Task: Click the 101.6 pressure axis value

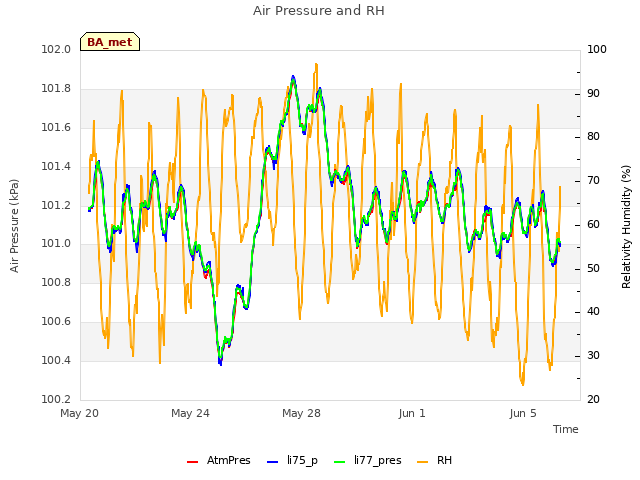Action: (56, 127)
